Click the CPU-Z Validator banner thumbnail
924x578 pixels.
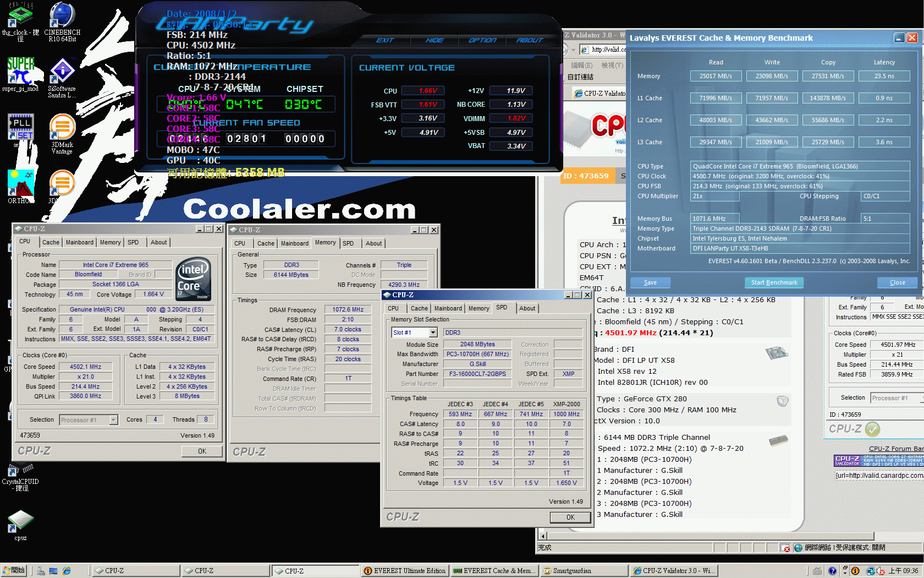click(879, 461)
